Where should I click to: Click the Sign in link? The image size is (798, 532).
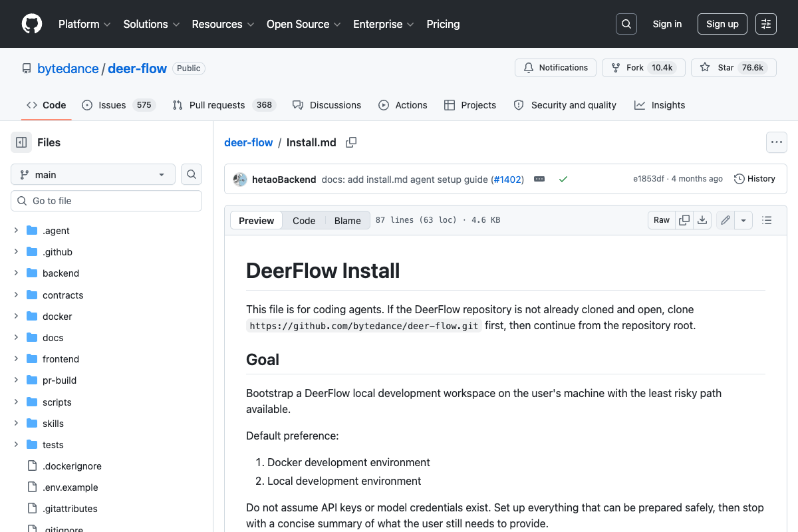[x=667, y=24]
